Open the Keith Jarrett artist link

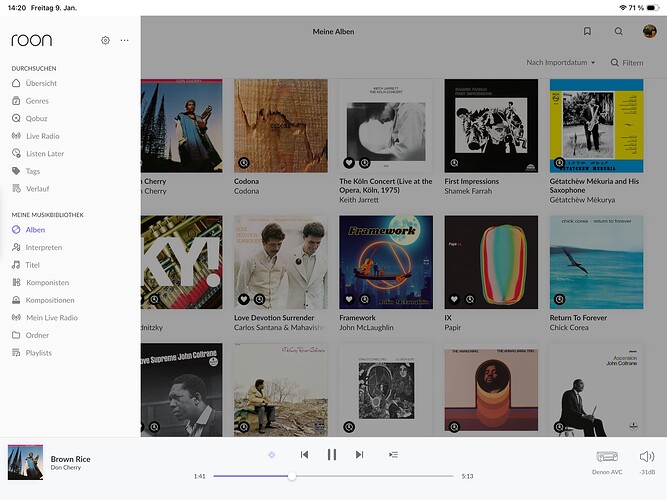click(x=361, y=200)
